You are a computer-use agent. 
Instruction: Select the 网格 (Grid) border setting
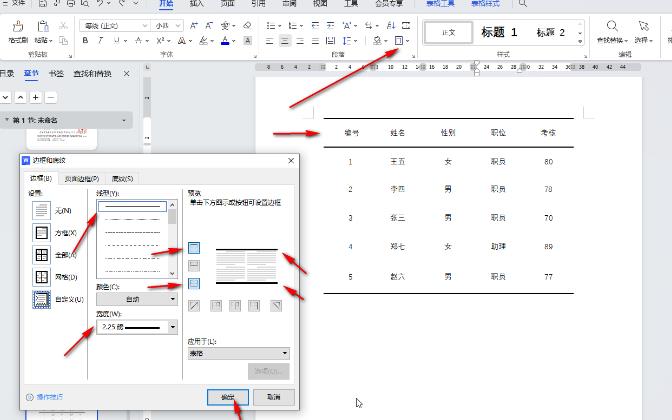[42, 277]
